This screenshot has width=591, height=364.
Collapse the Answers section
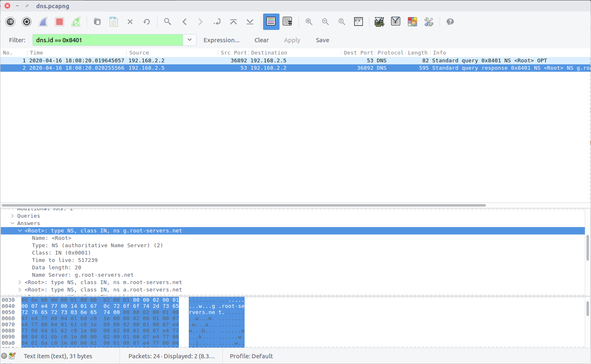coord(12,223)
